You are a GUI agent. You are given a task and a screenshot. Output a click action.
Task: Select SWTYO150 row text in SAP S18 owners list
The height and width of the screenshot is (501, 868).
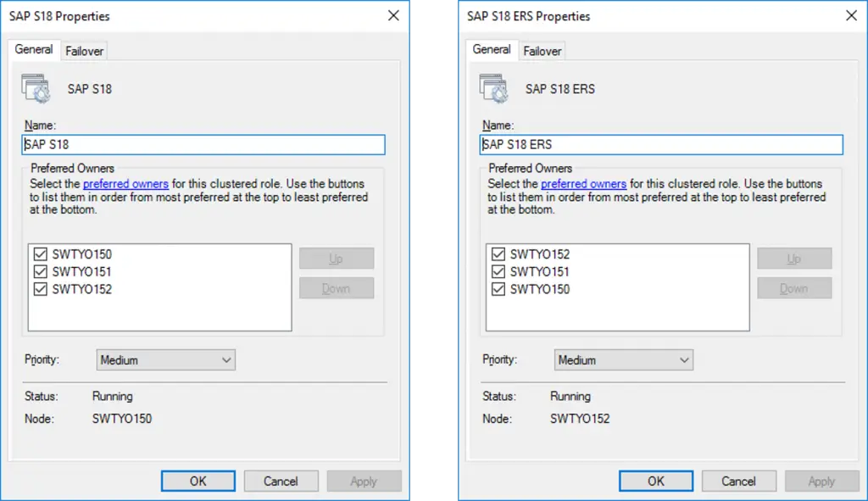[x=82, y=254]
